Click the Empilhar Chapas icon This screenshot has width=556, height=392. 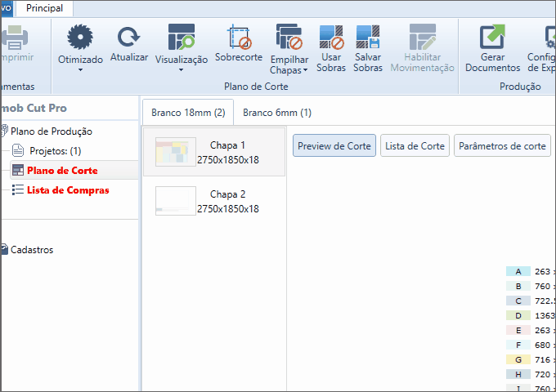tap(289, 37)
